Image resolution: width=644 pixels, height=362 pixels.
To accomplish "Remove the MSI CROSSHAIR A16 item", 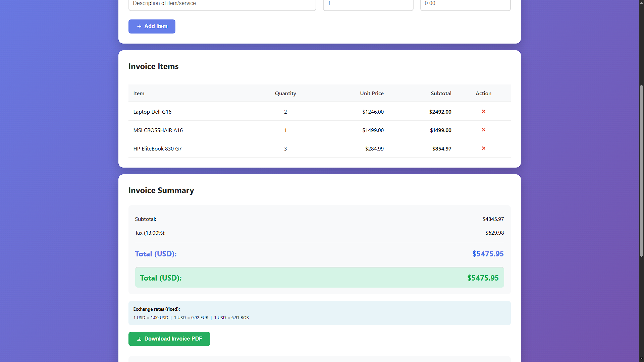I will (483, 130).
